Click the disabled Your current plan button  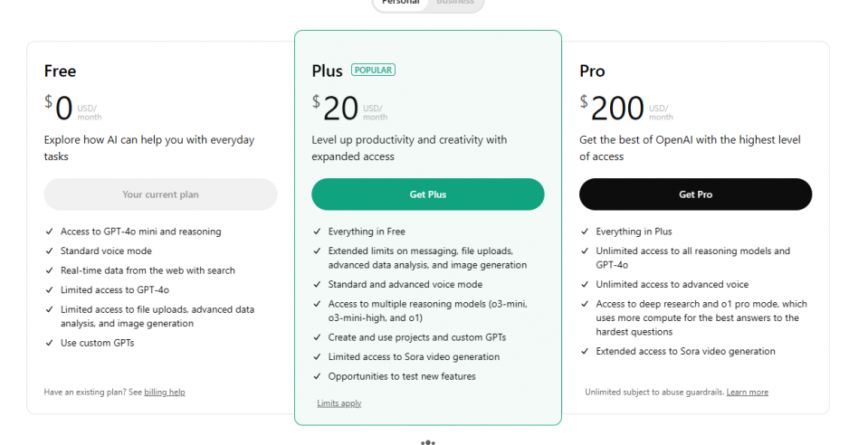click(160, 194)
